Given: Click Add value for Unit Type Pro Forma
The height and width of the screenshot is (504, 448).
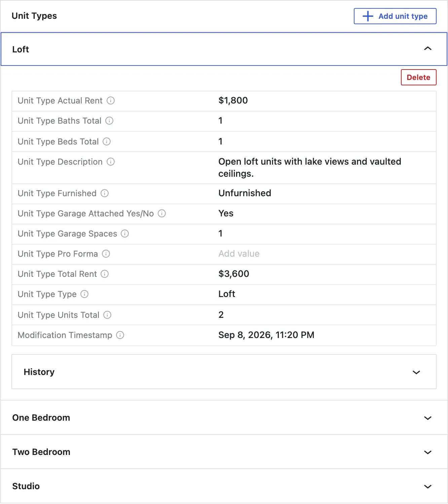Looking at the screenshot, I should click(x=239, y=254).
